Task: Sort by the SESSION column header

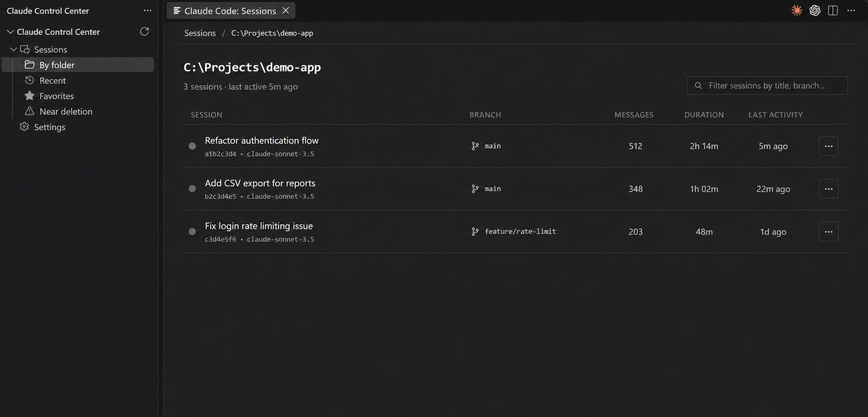Action: (x=206, y=115)
